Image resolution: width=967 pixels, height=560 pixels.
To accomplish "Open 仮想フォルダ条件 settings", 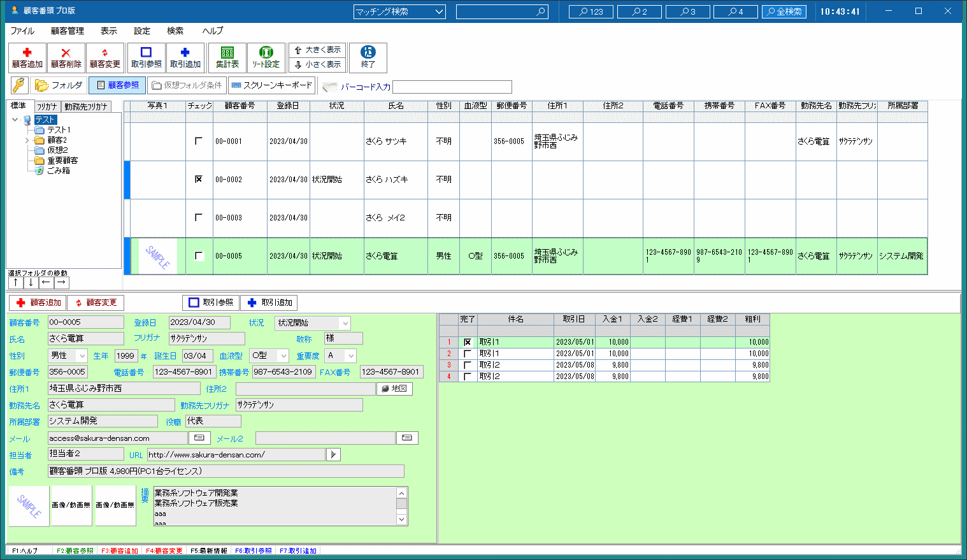I will point(187,85).
